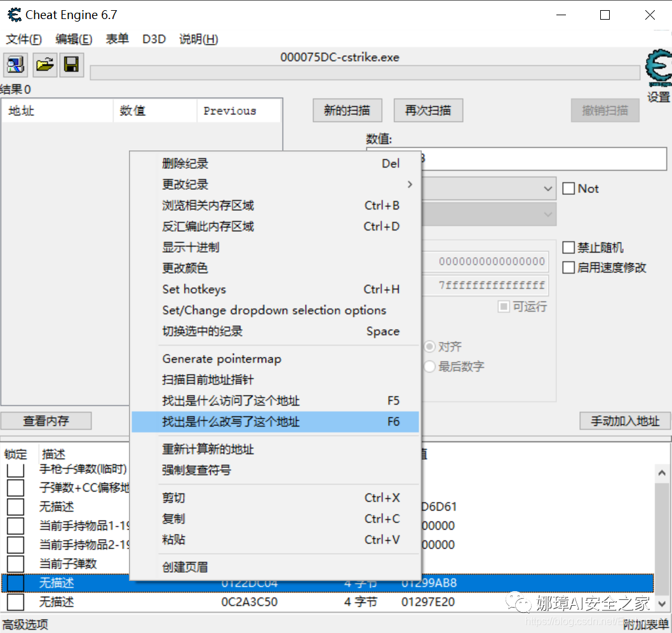Click the 新的扫描 button
Screen dimensions: 672x633
(347, 110)
